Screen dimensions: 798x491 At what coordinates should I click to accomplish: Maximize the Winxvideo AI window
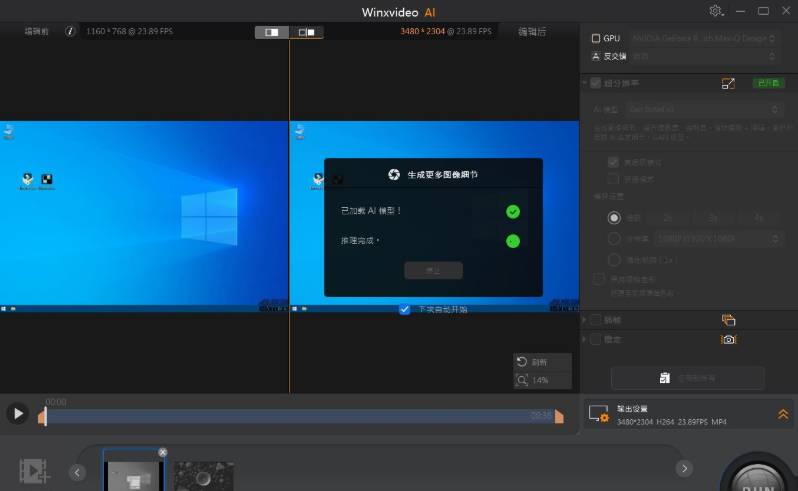763,11
